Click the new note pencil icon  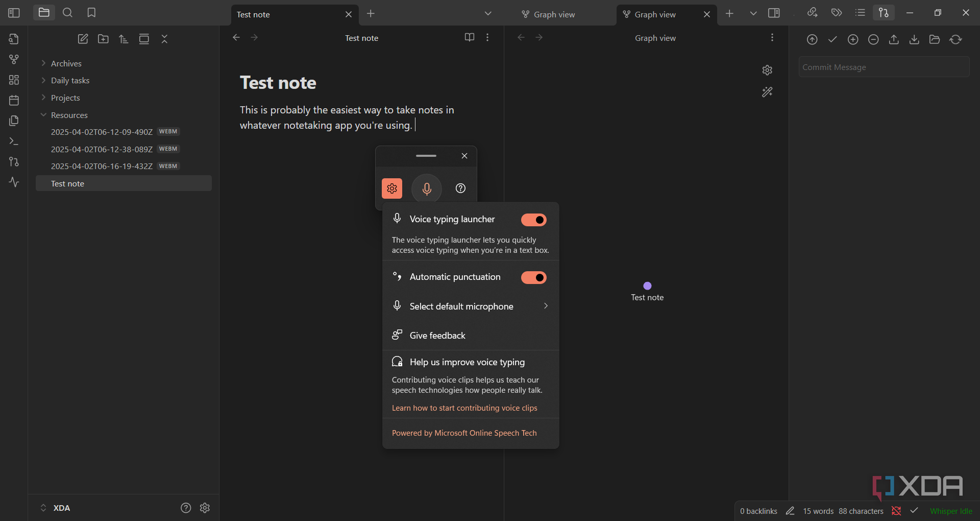(83, 39)
